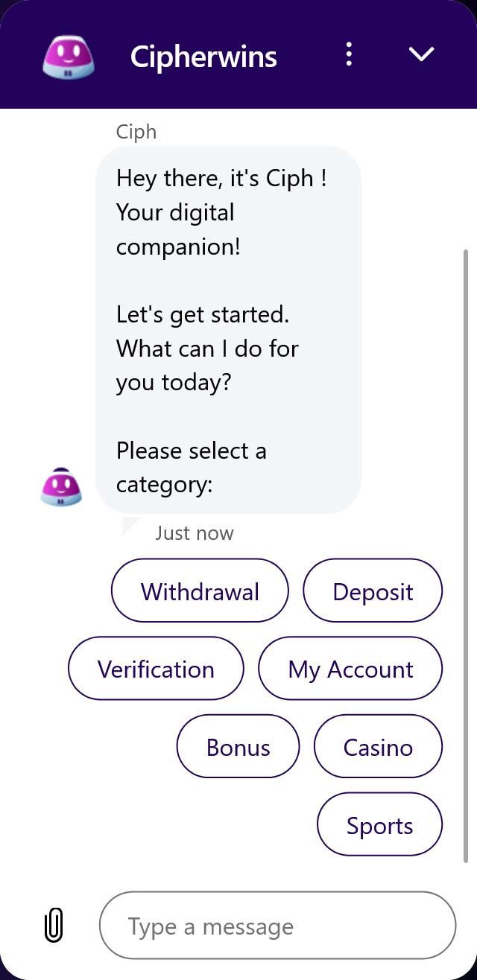Pick the Verification category button
This screenshot has height=980, width=477.
point(156,669)
